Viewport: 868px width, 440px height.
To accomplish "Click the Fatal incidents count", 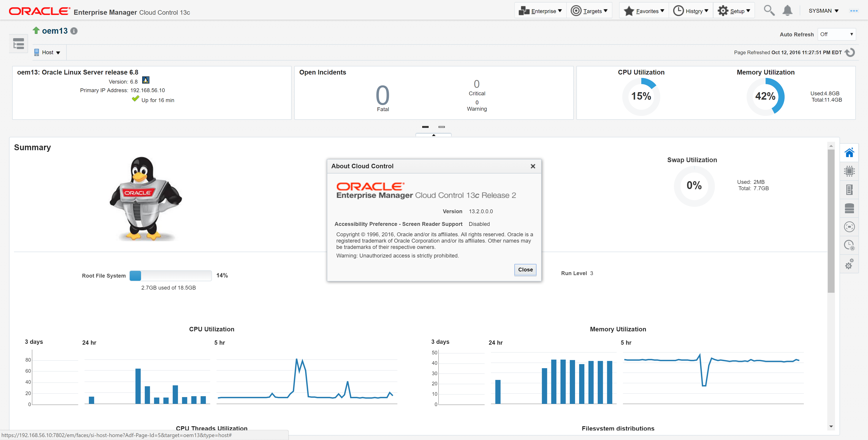I will [x=383, y=95].
